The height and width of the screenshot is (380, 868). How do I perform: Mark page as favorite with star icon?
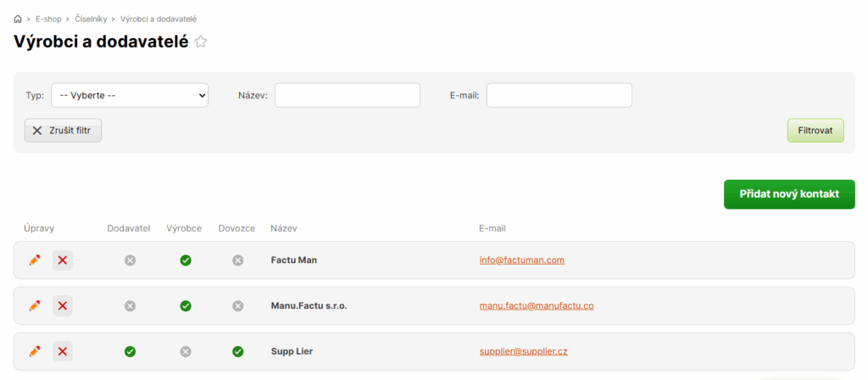pos(201,42)
